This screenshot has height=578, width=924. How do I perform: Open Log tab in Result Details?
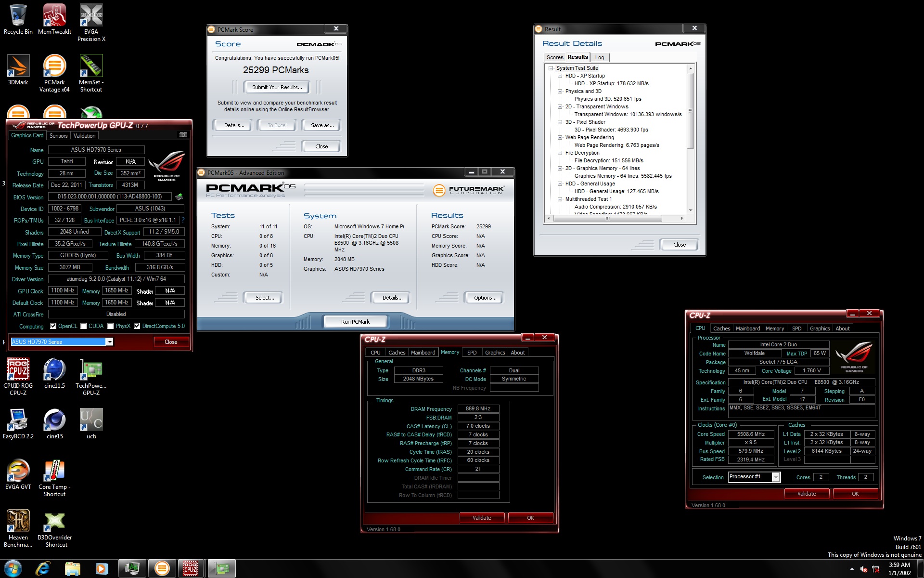click(599, 57)
